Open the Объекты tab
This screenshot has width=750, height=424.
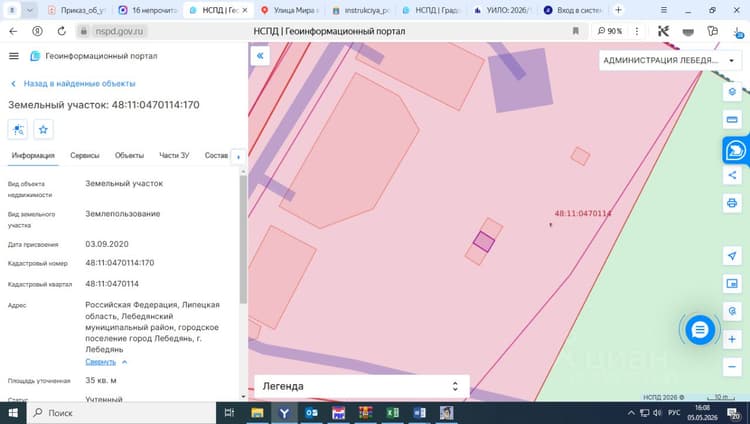coord(129,156)
